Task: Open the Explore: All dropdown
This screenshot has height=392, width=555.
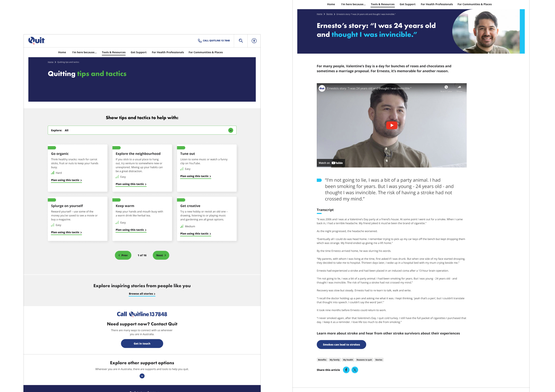Action: [x=231, y=130]
